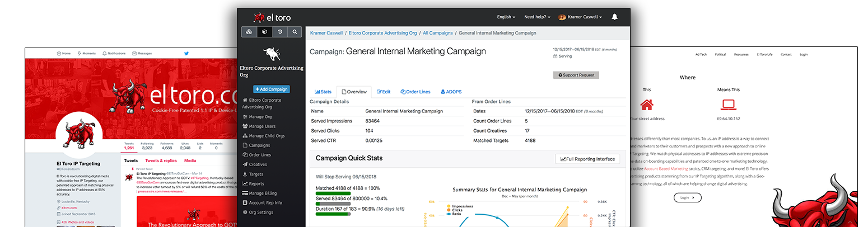This screenshot has height=227, width=868.
Task: Click the cube icon in sidebar toolbar
Action: 264,32
